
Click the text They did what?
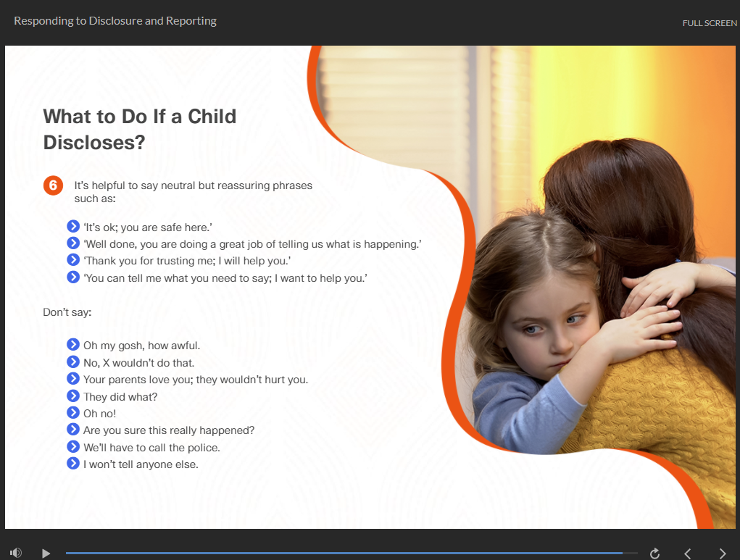coord(120,397)
